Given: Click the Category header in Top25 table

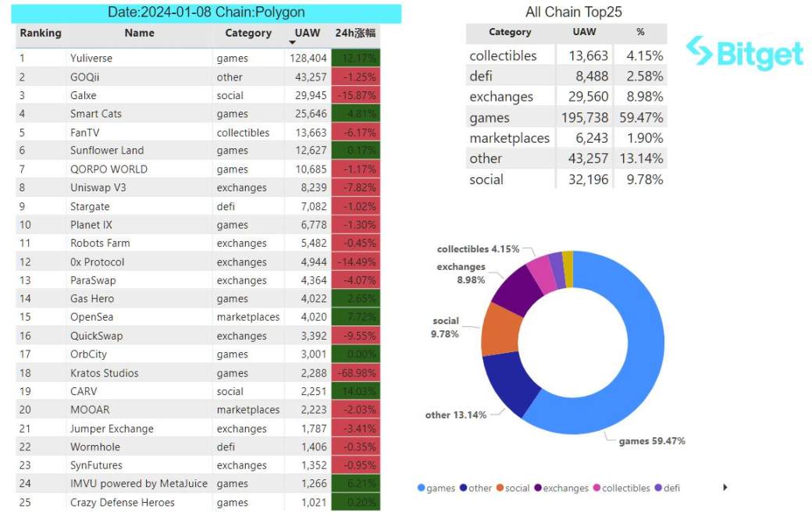Looking at the screenshot, I should click(510, 33).
